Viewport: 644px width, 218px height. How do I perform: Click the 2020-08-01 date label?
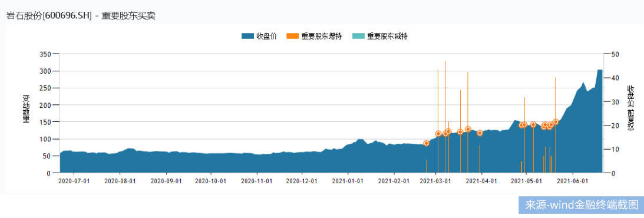pyautogui.click(x=120, y=181)
